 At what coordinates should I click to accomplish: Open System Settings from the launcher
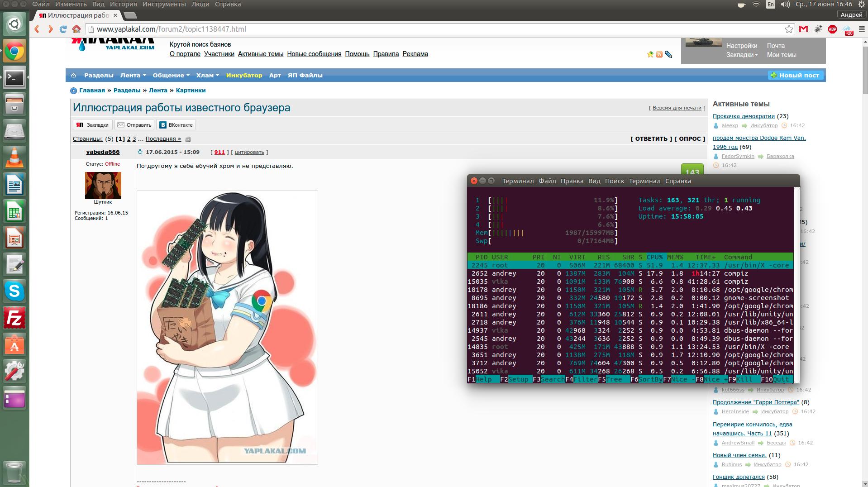[14, 371]
